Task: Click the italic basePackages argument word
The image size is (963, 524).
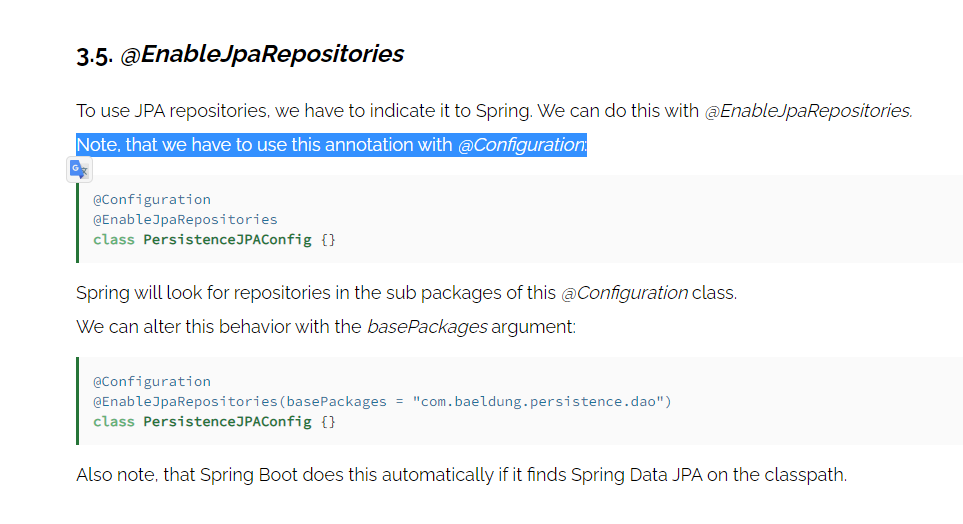Action: coord(427,327)
